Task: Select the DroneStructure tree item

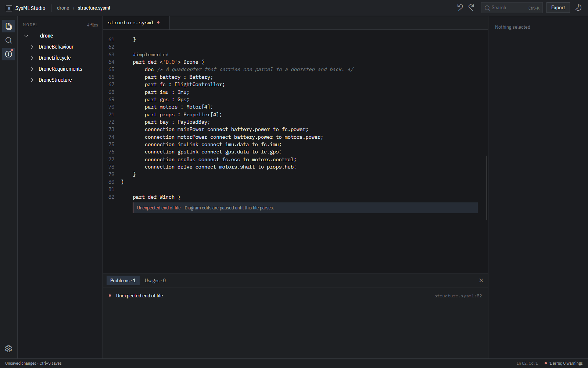Action: click(55, 80)
